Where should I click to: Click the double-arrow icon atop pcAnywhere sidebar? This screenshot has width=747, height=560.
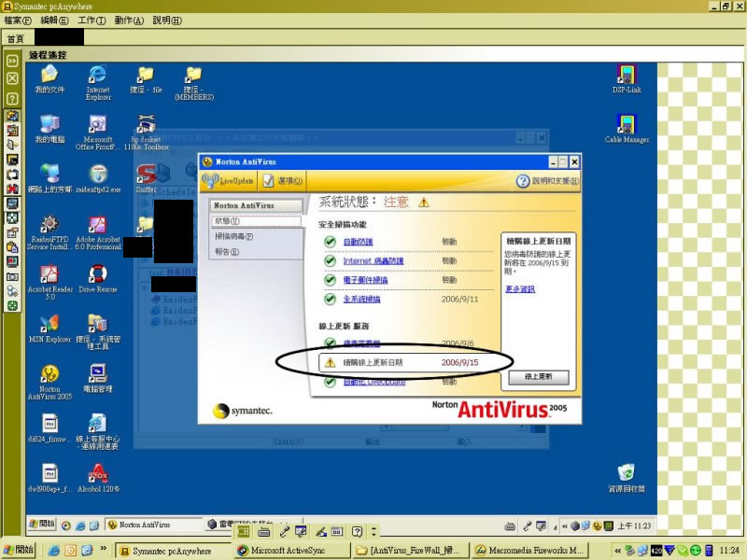(x=12, y=61)
